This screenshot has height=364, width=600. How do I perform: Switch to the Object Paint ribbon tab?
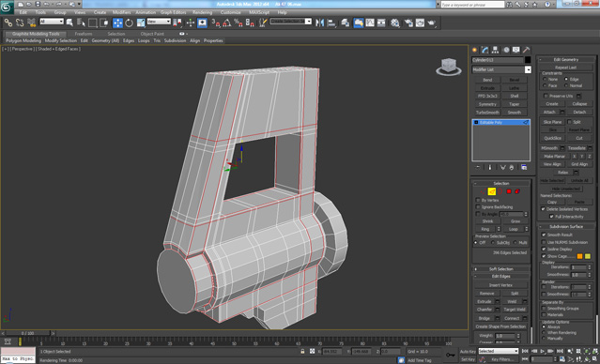coord(152,34)
